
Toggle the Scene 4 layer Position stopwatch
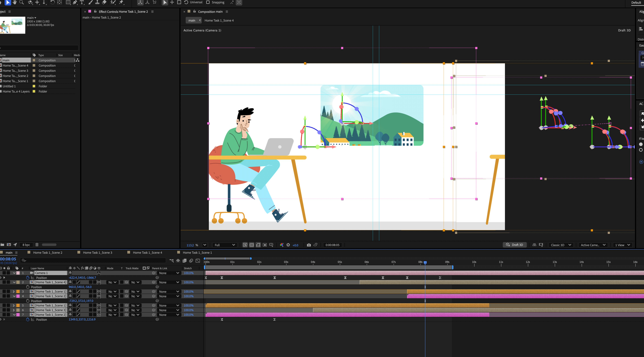pos(28,287)
